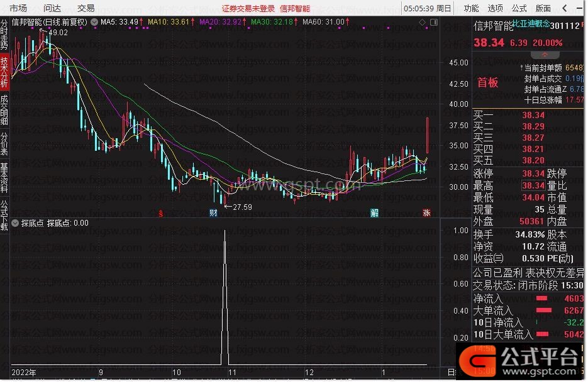The width and height of the screenshot is (588, 382).
Task: Click the MA5: 33.49 indicator label
Action: click(121, 22)
